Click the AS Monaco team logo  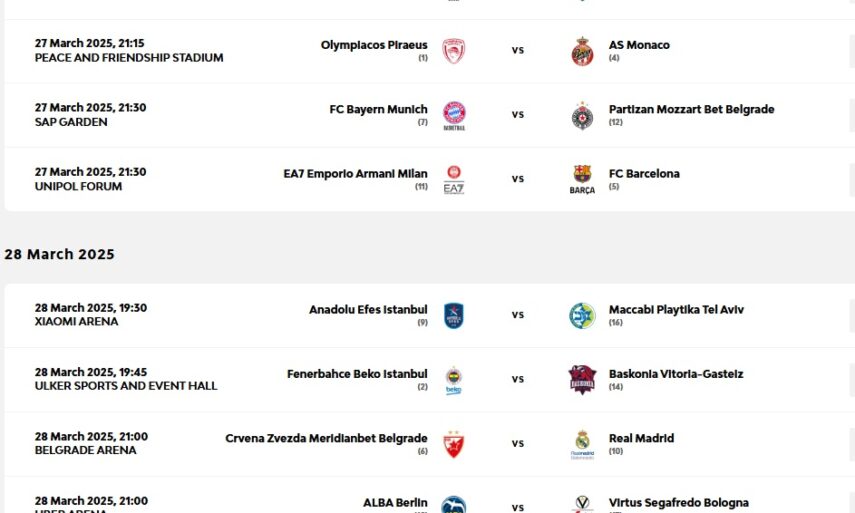(582, 51)
